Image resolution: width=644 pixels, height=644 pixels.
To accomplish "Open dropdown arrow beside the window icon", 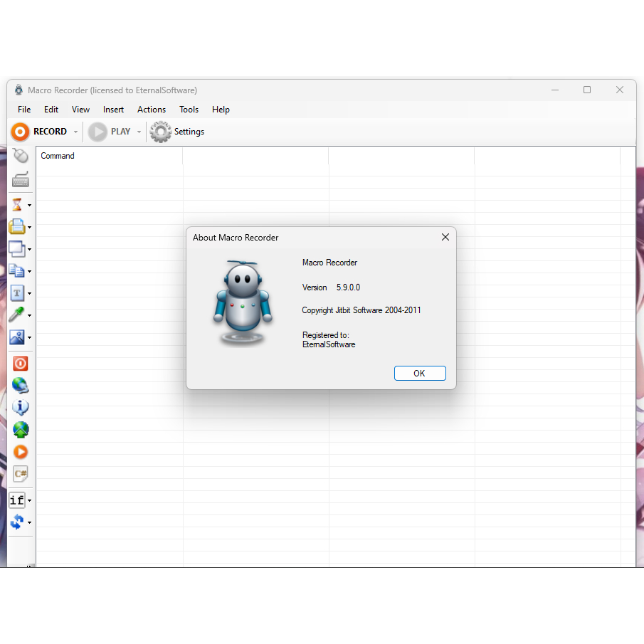I will pos(30,249).
